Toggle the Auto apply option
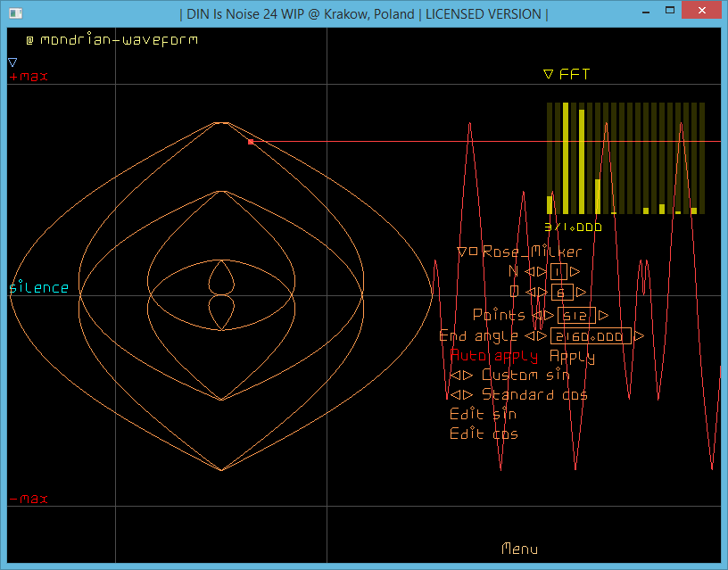Screen dimensions: 728x570 tap(494, 356)
